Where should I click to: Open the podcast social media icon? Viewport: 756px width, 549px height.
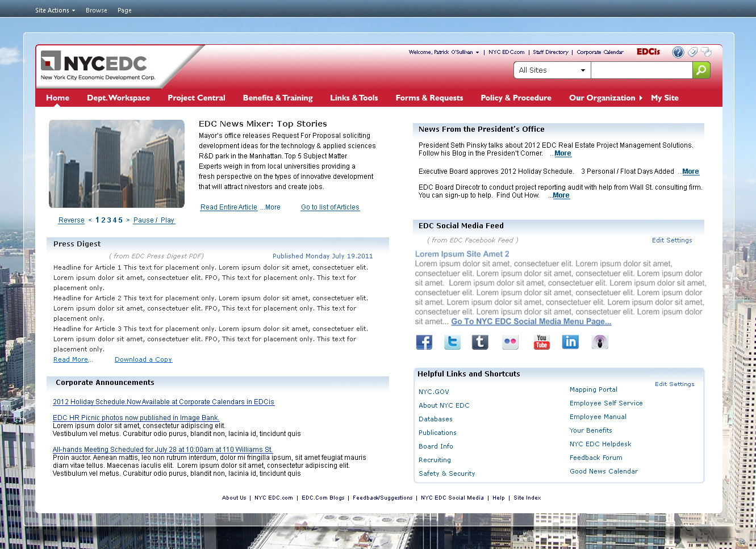click(600, 342)
